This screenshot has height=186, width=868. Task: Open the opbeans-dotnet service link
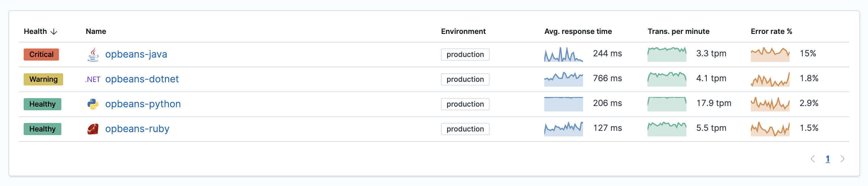(x=142, y=79)
